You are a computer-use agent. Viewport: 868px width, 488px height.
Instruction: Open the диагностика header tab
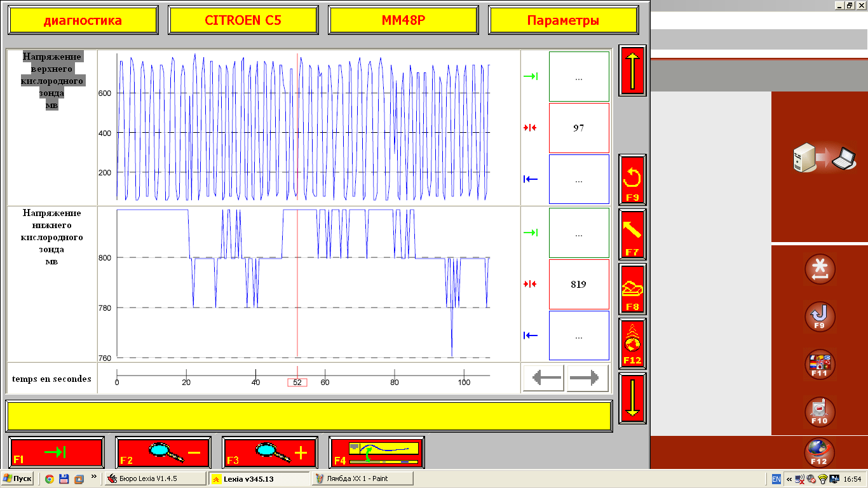pos(83,20)
